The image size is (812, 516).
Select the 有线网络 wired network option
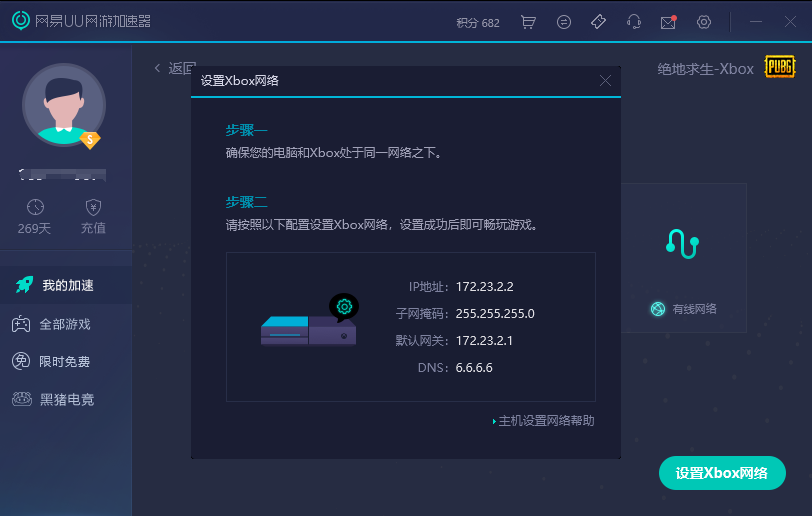(x=684, y=309)
